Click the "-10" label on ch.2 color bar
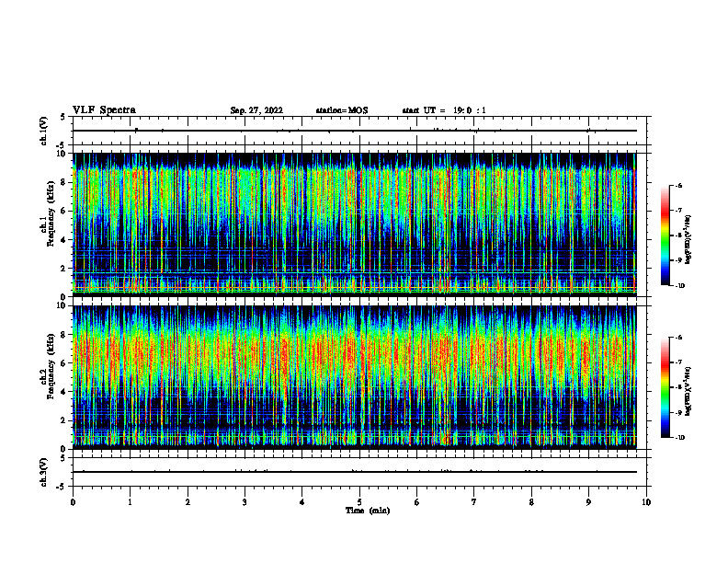Viewport: 728px width, 563px height. 679,438
